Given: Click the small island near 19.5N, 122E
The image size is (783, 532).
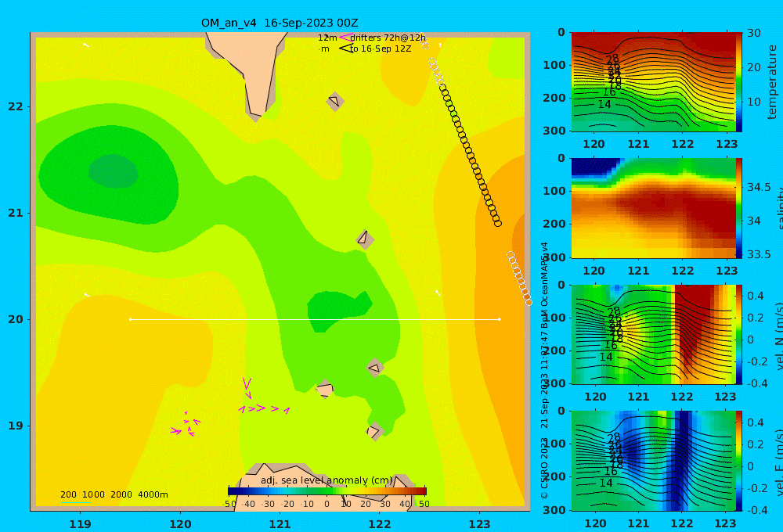Looking at the screenshot, I should pos(374,368).
